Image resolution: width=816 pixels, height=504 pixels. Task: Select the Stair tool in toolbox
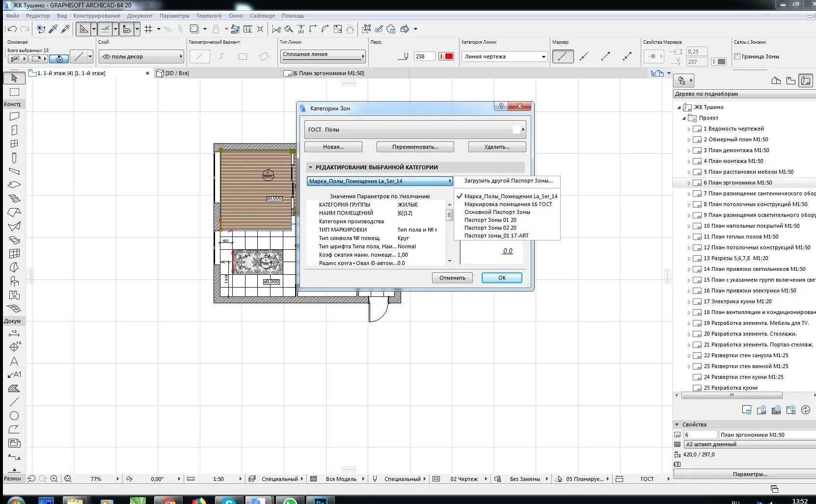coord(14,199)
